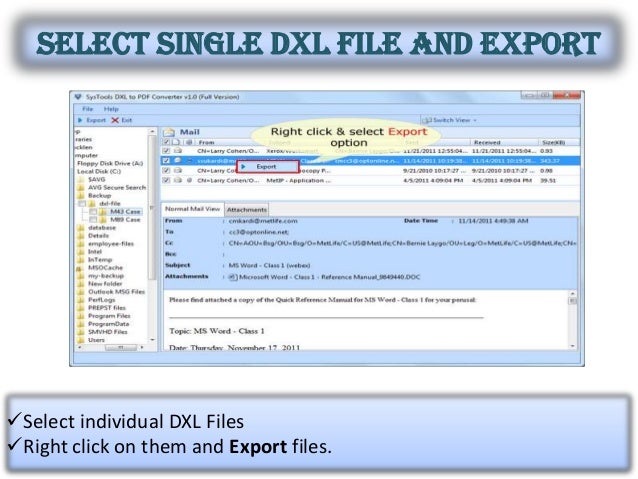Select Local Disk (C:) in folder tree
Screen dimensions: 638x479
coord(99,171)
